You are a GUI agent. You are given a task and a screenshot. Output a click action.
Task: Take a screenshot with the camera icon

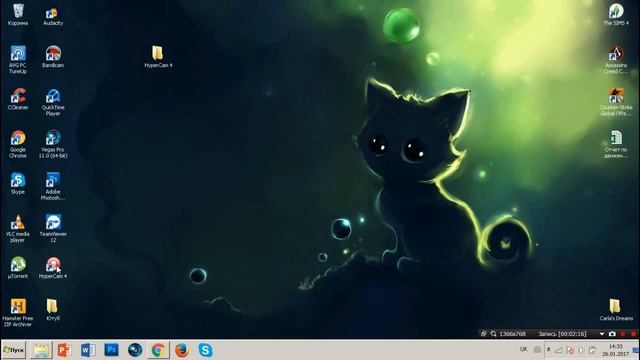612,334
